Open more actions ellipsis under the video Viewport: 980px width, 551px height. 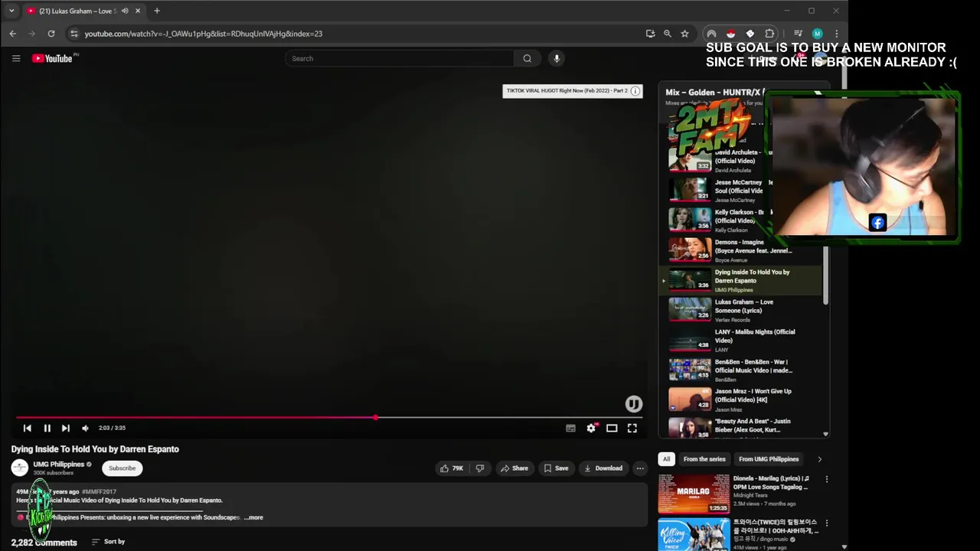640,468
